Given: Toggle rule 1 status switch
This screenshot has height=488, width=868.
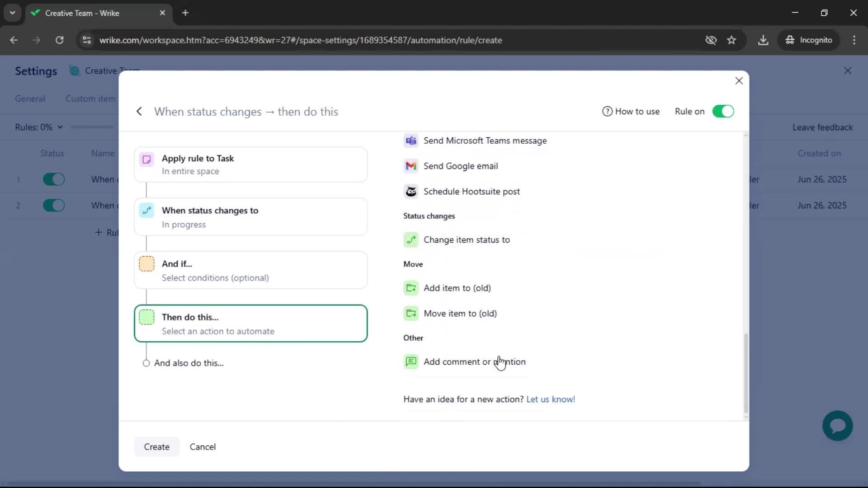Looking at the screenshot, I should pyautogui.click(x=54, y=179).
